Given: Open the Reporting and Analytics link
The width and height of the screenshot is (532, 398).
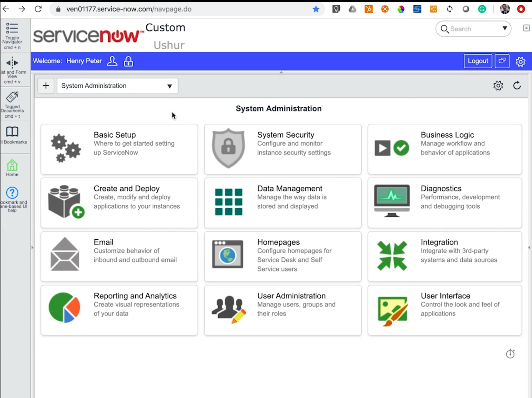Looking at the screenshot, I should (135, 296).
